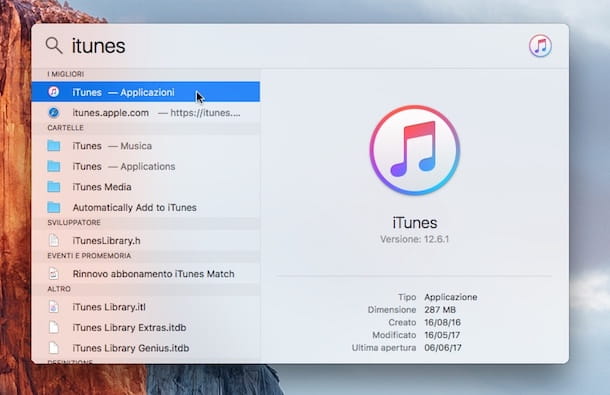Click the SVILUPPATORE section header
This screenshot has width=610, height=395.
point(74,223)
